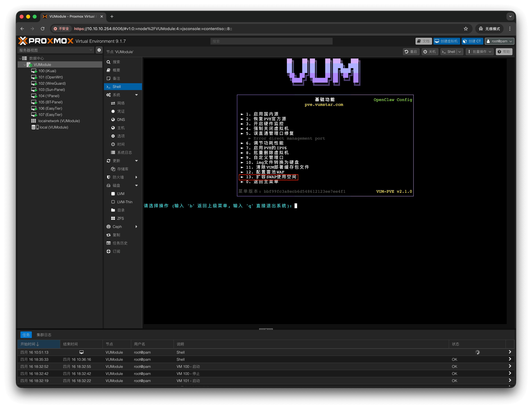Open the 批量操作 dropdown

[480, 52]
